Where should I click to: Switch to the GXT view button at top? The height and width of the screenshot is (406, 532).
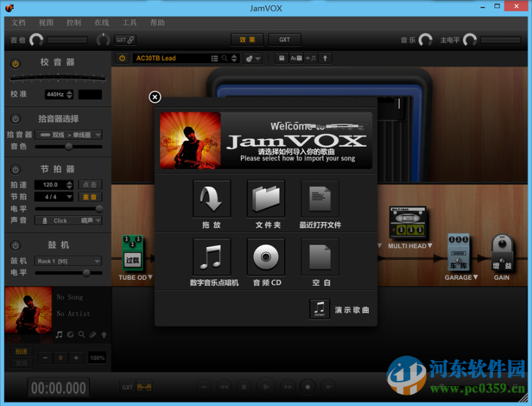[x=284, y=40]
